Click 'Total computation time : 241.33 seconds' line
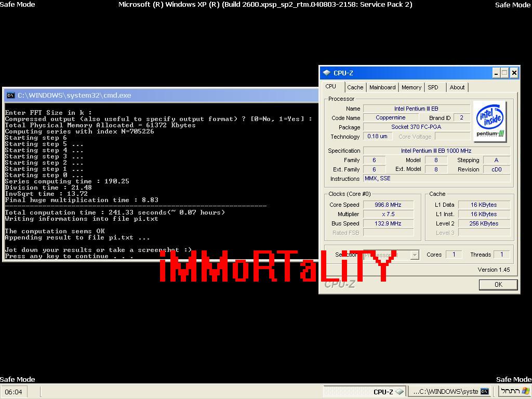532x399 pixels. click(x=115, y=212)
